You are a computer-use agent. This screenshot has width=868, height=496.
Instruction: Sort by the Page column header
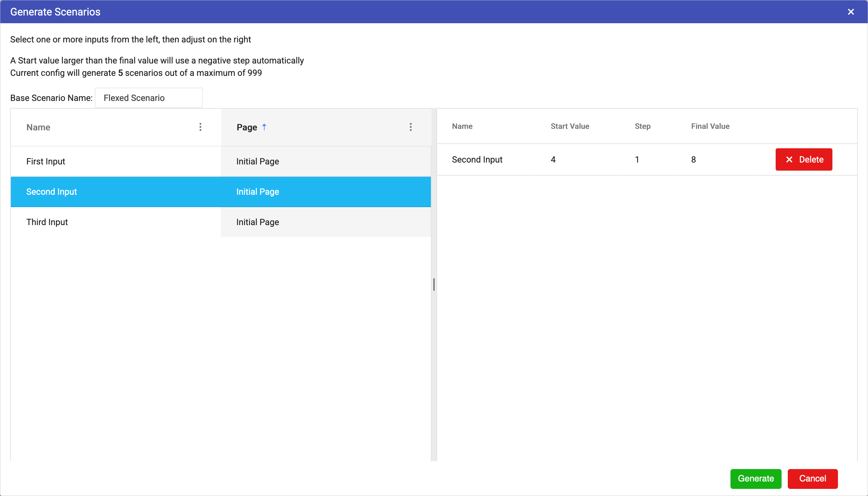point(247,127)
